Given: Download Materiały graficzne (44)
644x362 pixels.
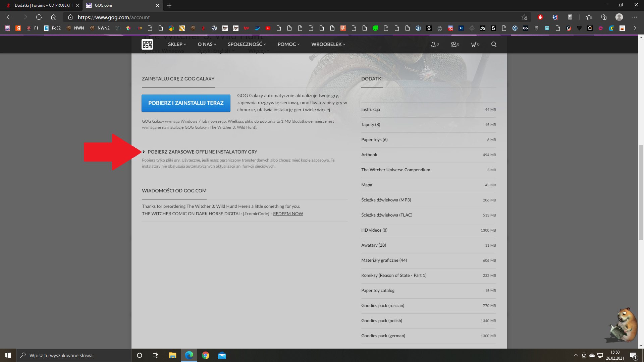Looking at the screenshot, I should tap(428, 260).
